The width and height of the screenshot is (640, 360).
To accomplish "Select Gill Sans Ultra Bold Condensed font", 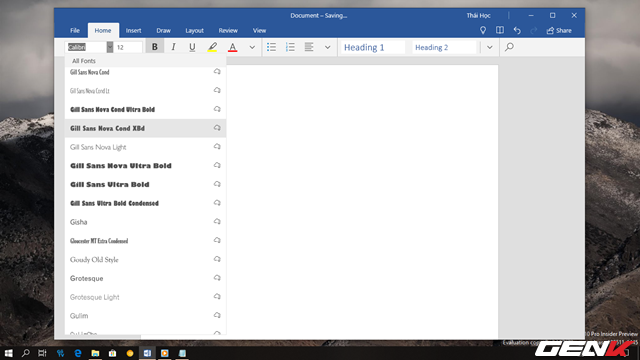I will point(145,203).
